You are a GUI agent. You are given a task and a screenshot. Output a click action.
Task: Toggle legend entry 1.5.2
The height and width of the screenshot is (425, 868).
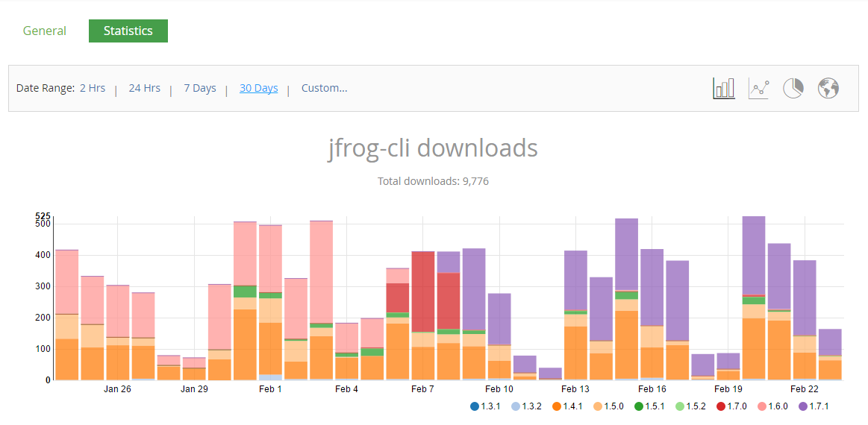point(692,406)
